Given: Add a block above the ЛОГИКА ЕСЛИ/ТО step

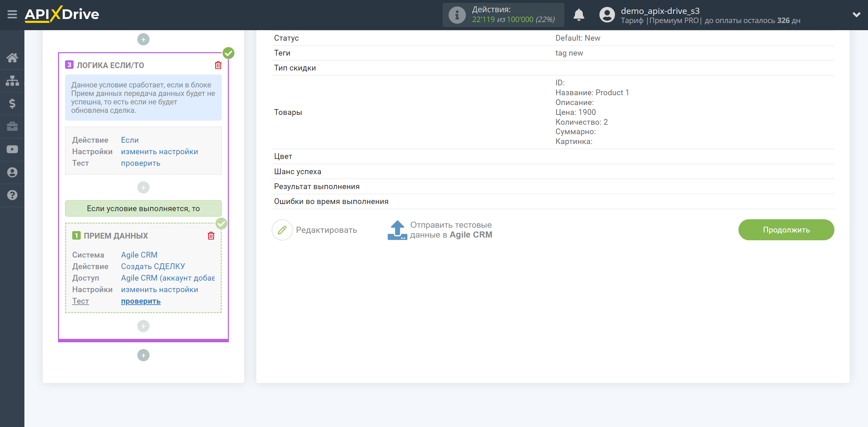Looking at the screenshot, I should tap(143, 39).
